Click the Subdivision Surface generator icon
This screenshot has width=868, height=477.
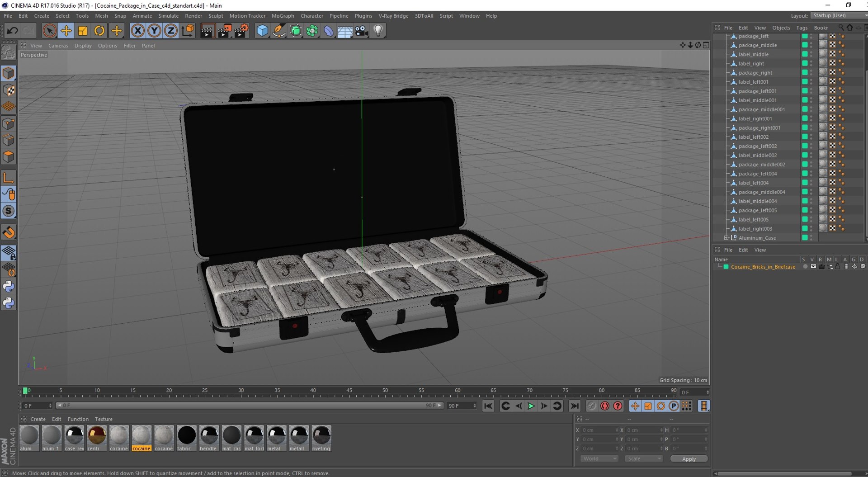point(296,31)
